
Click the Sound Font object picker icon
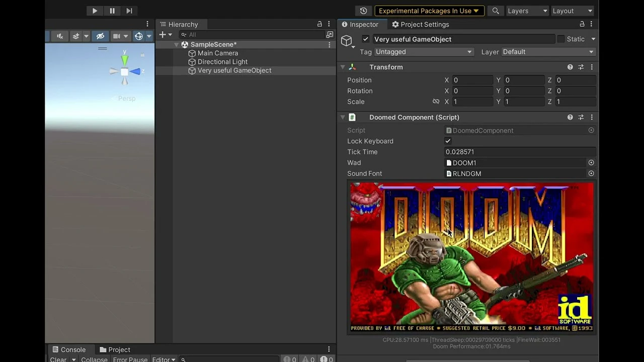591,173
